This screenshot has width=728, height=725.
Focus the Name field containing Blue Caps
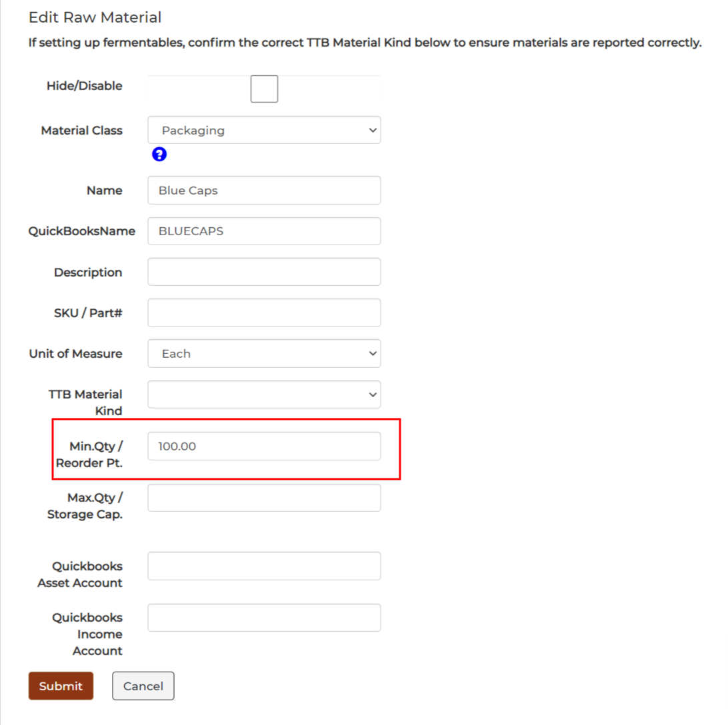[264, 190]
